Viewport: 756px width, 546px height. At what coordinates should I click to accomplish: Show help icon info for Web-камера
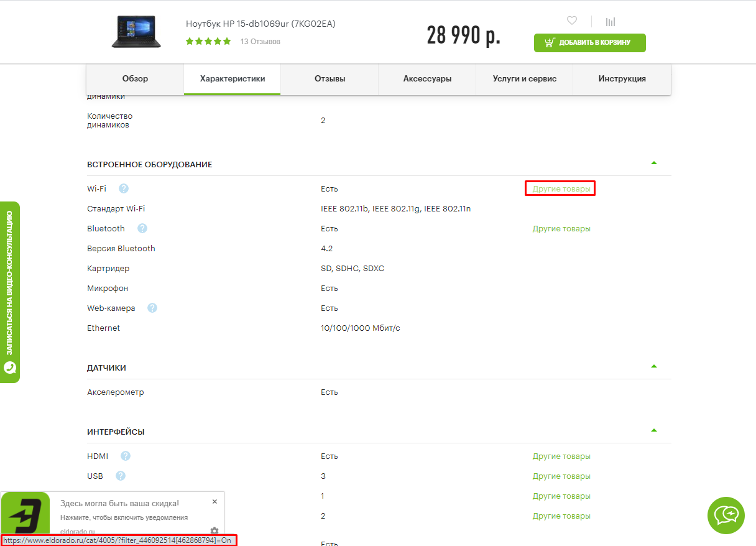click(152, 308)
